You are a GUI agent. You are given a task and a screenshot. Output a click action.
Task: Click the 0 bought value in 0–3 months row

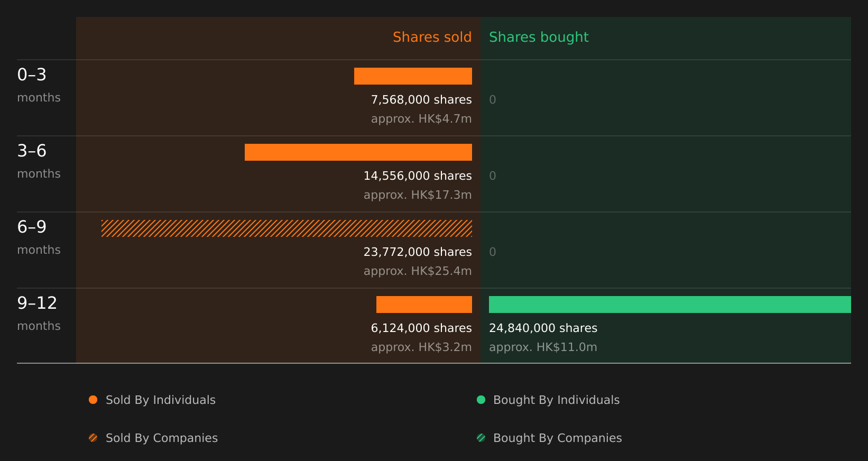point(493,100)
